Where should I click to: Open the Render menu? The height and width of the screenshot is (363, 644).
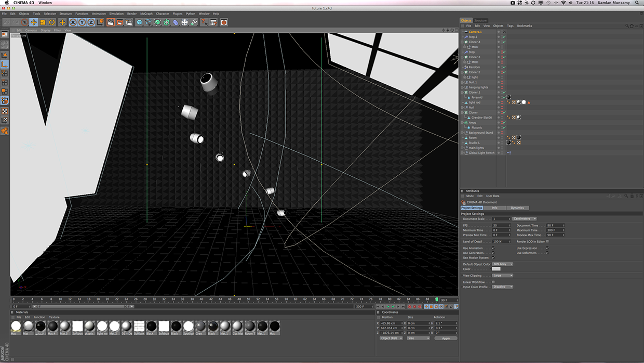click(x=132, y=14)
